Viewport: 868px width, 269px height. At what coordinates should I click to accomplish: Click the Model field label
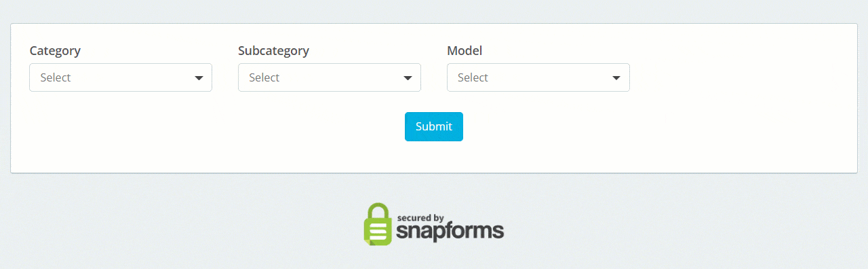465,51
